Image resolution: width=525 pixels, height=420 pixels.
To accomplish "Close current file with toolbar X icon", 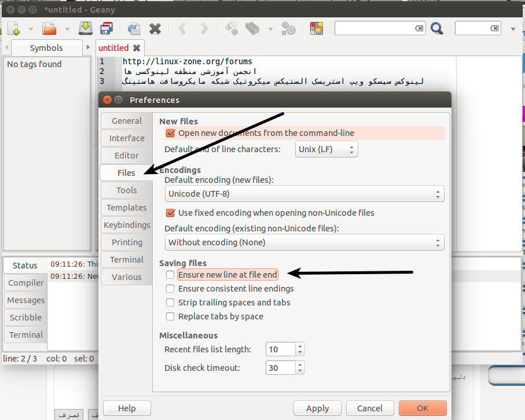I will point(155,28).
